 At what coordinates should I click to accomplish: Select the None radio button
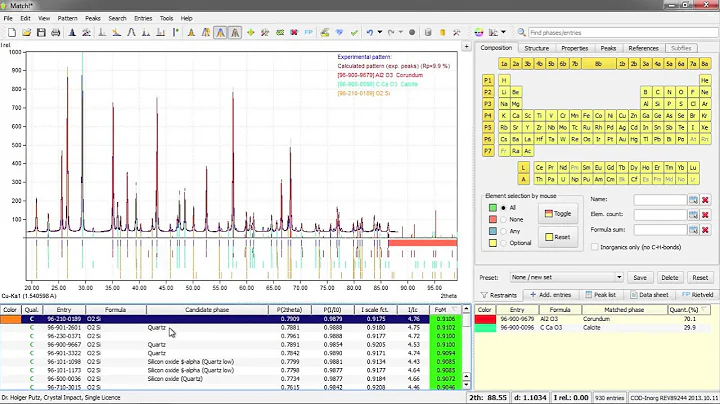pos(504,219)
